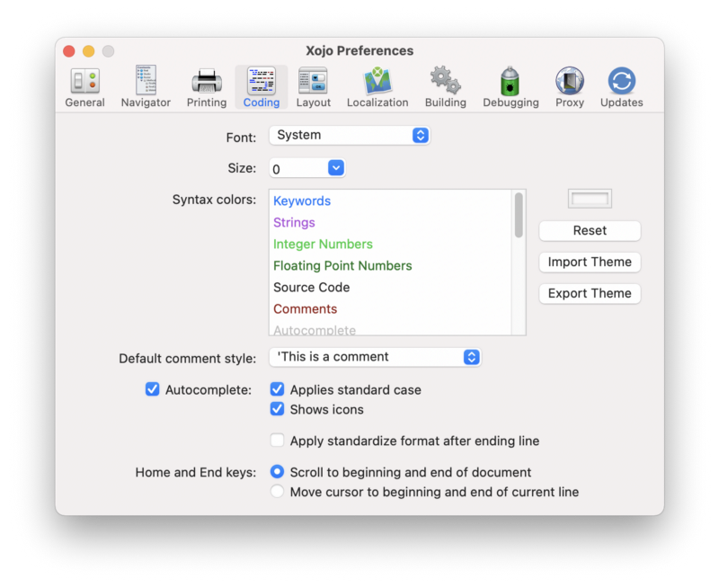
Task: Open the Proxy preferences pane
Action: (x=570, y=87)
